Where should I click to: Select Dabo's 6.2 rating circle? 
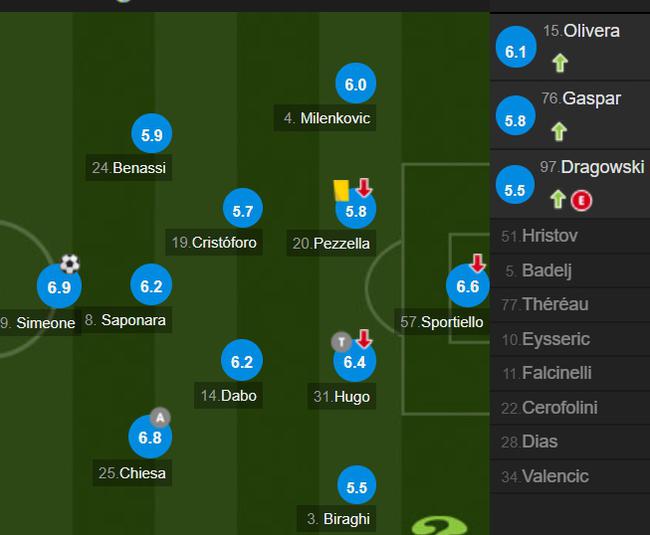click(242, 361)
